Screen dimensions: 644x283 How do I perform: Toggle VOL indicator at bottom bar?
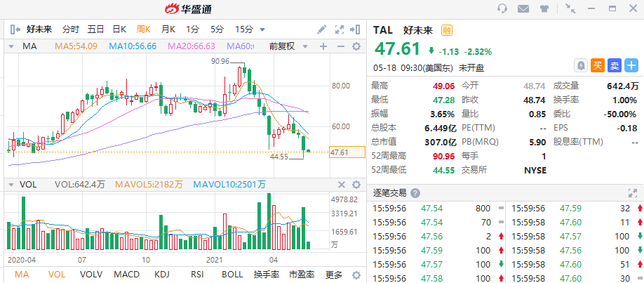pyautogui.click(x=56, y=275)
